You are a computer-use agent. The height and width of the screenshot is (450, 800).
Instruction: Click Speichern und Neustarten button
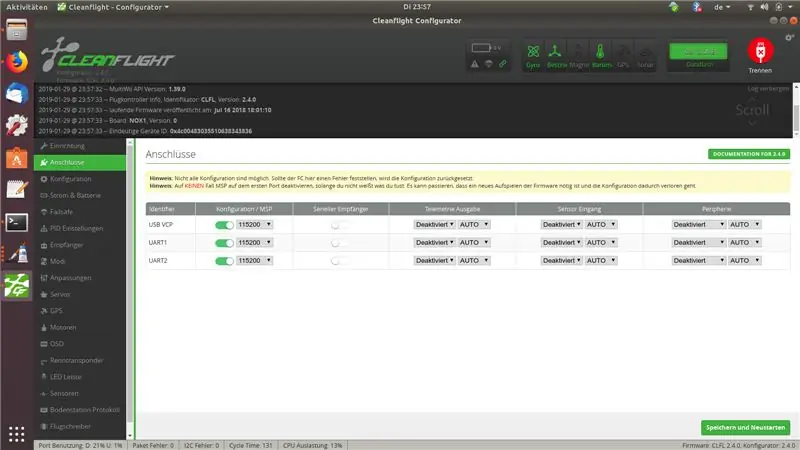745,428
